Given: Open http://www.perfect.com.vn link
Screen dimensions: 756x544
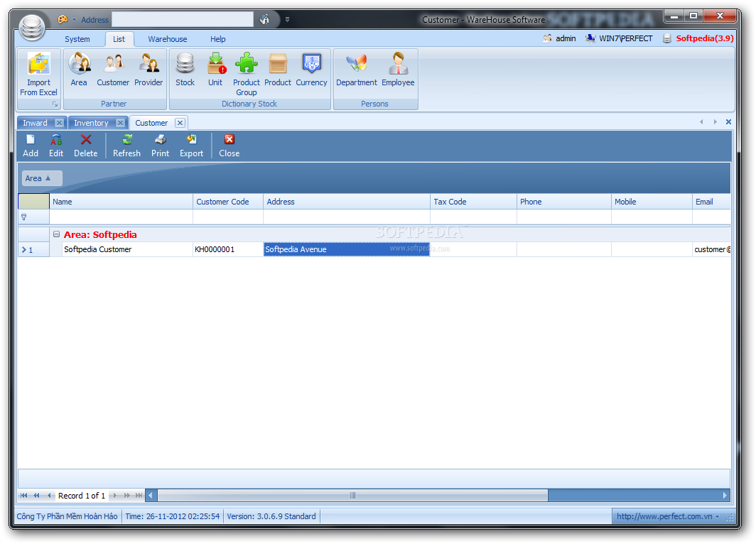Looking at the screenshot, I should point(664,516).
